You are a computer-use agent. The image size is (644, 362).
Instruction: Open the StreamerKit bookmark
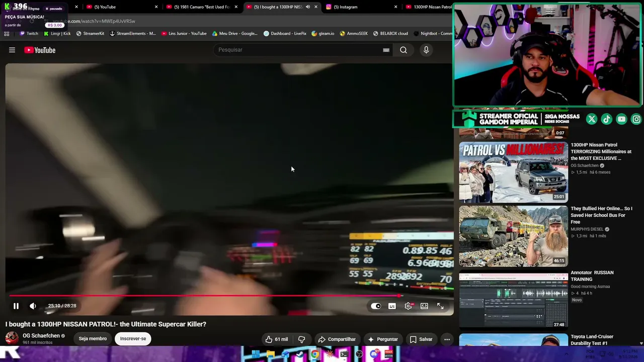(90, 34)
